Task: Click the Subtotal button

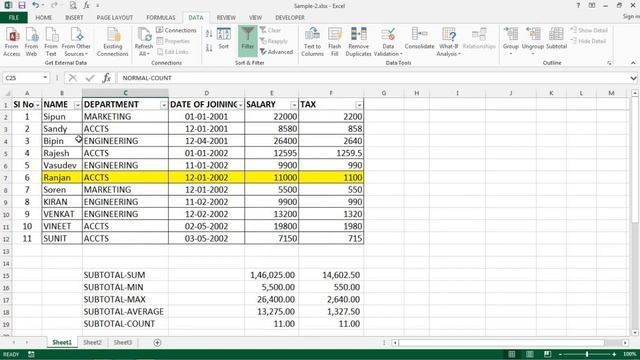Action: click(x=556, y=39)
